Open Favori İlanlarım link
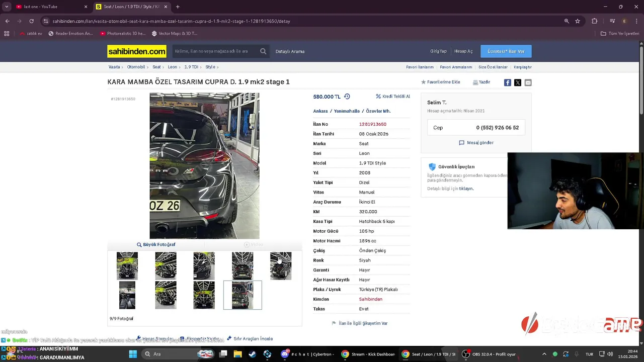The height and width of the screenshot is (362, 644). coord(420,67)
